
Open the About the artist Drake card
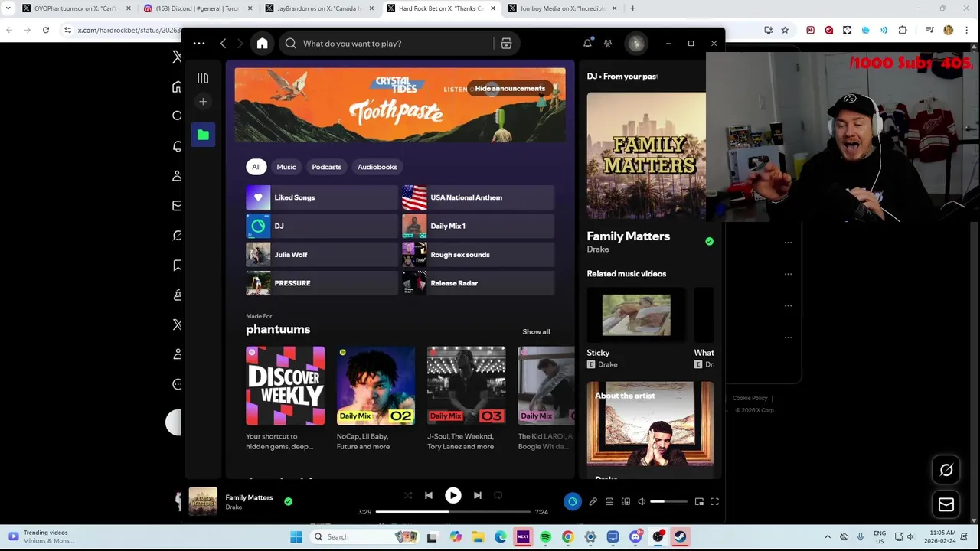650,430
